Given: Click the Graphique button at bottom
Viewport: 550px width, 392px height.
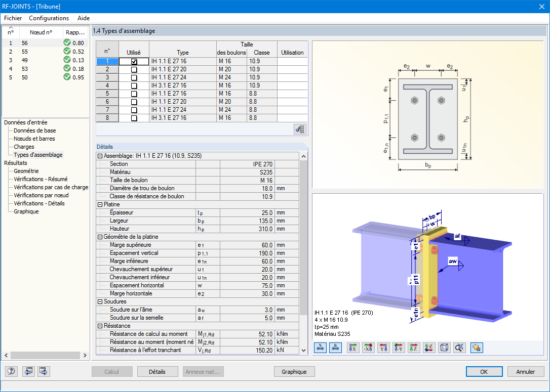Looking at the screenshot, I should tap(294, 372).
